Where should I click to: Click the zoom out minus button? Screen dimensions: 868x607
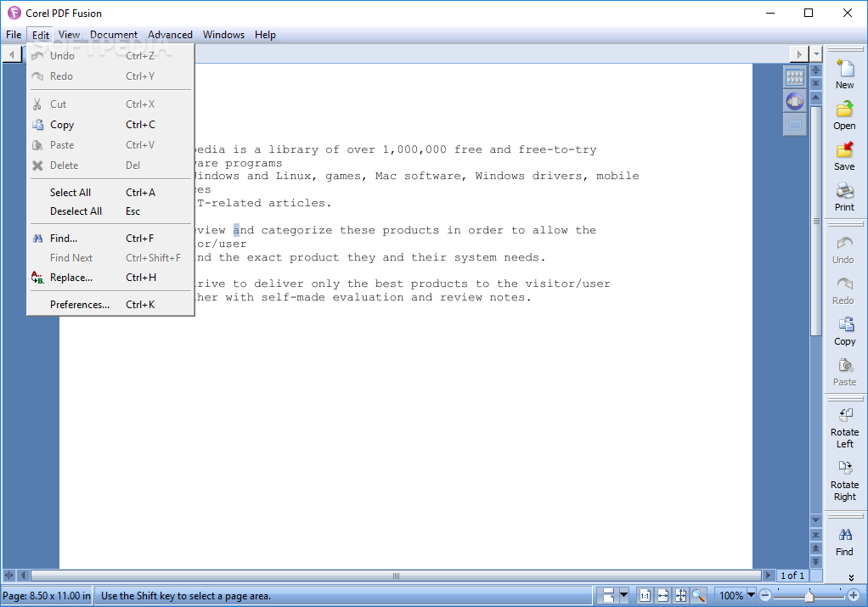click(765, 595)
